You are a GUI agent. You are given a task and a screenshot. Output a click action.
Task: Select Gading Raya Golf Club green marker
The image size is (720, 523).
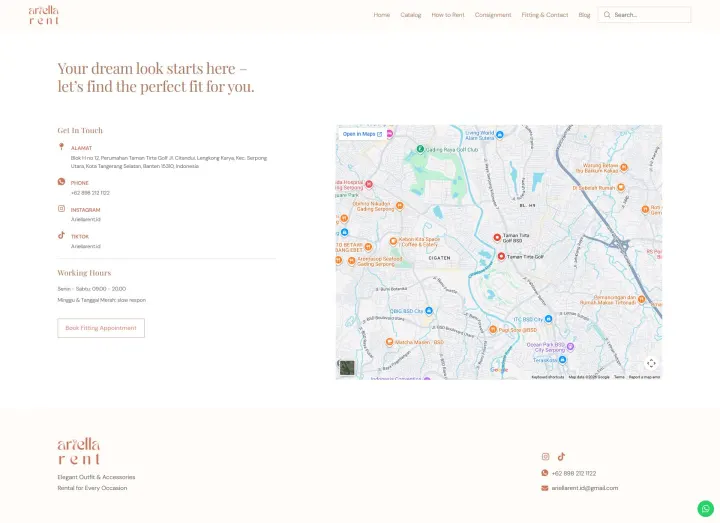click(420, 149)
